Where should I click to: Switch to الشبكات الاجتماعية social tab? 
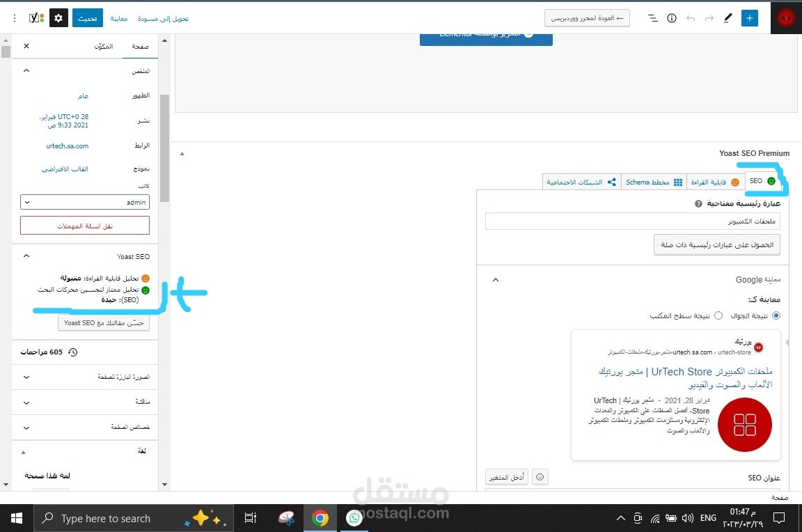pyautogui.click(x=581, y=182)
